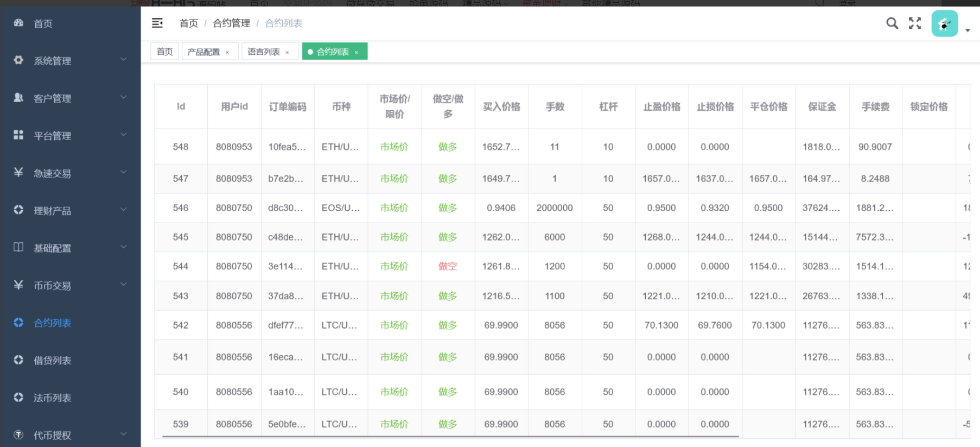980x447 pixels.
Task: Click the 做空 cell in row 544
Action: [x=448, y=266]
